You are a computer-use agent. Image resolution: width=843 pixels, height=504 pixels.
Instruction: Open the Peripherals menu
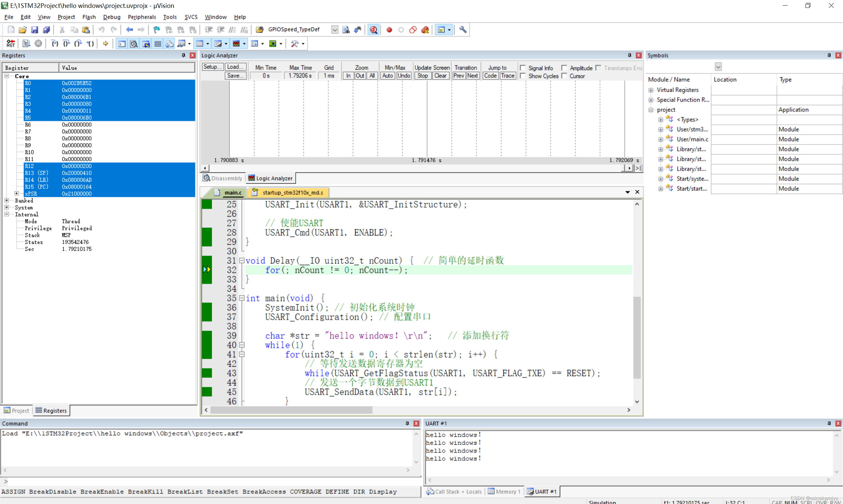[142, 17]
